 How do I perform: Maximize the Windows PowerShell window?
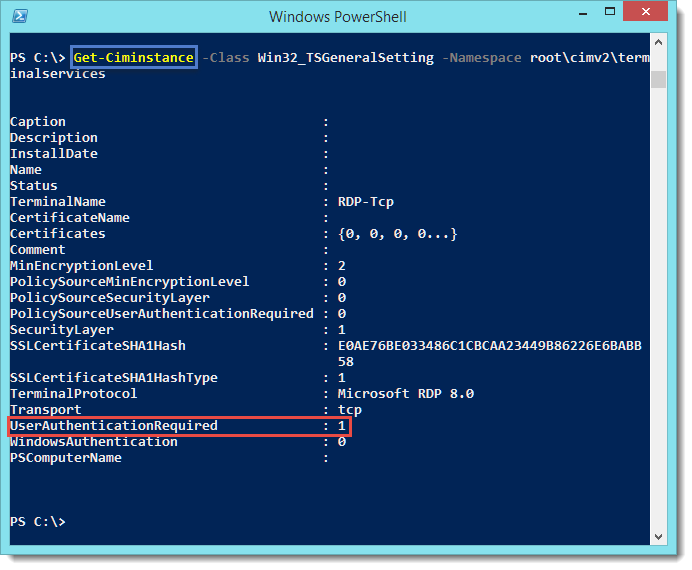coord(610,12)
